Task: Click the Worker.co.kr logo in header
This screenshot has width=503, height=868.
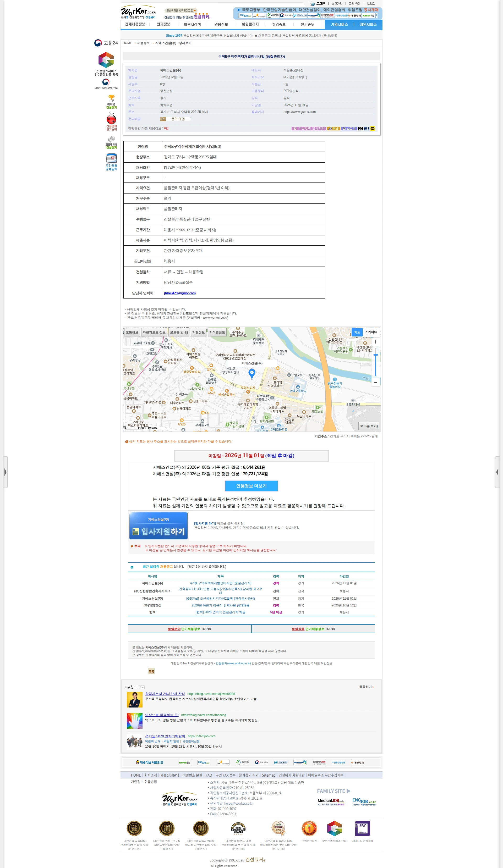Action: tap(139, 12)
